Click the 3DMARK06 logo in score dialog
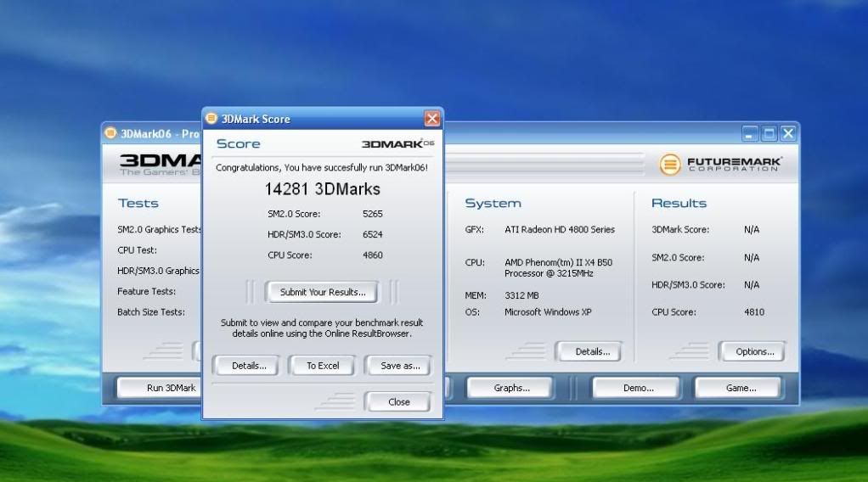Viewport: 868px width, 482px height. click(397, 143)
